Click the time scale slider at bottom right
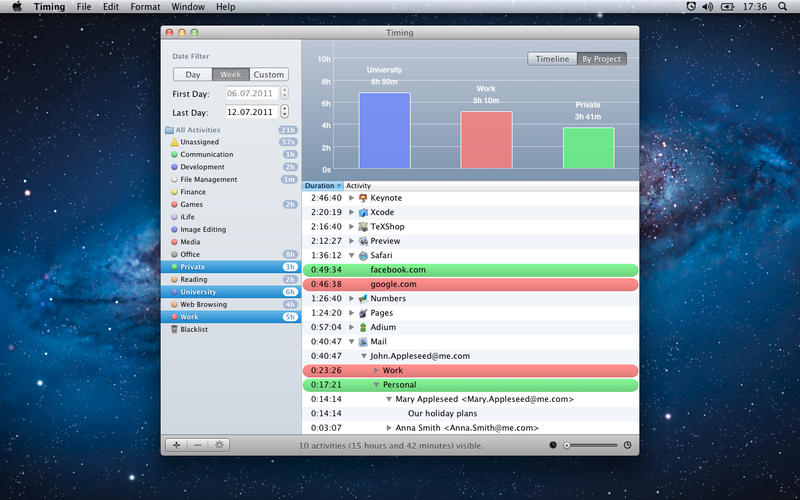800x500 pixels. pos(592,445)
